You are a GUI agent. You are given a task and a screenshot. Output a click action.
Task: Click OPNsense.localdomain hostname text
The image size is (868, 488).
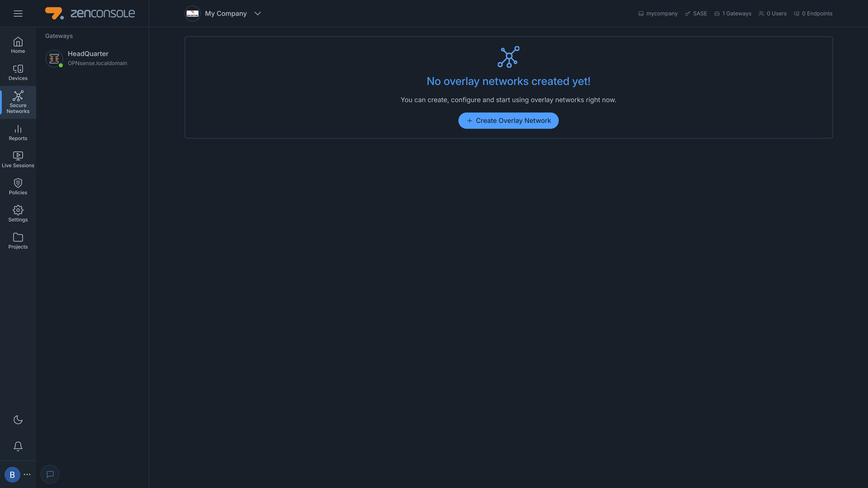[97, 63]
